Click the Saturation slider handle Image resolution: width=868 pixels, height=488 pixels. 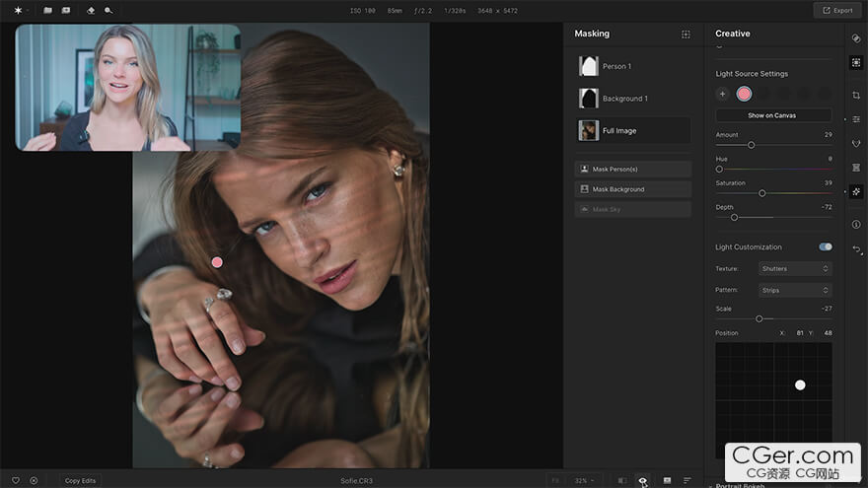coord(761,193)
